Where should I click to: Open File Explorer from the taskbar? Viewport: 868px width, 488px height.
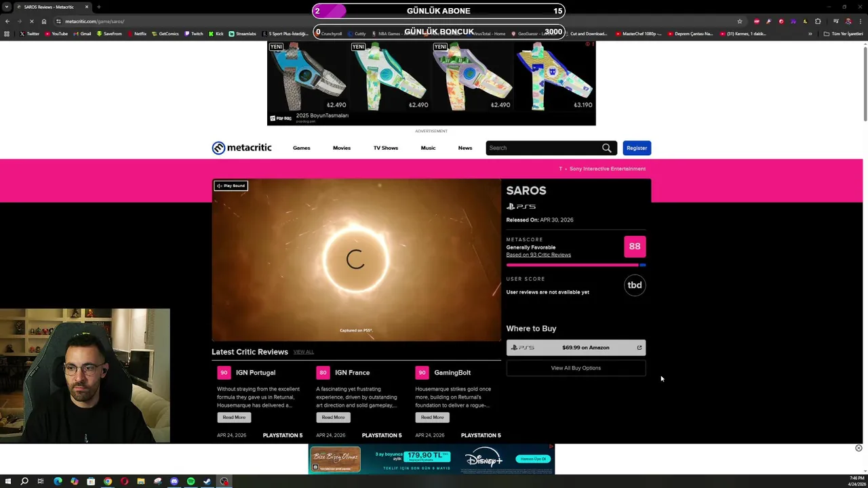[x=140, y=481]
